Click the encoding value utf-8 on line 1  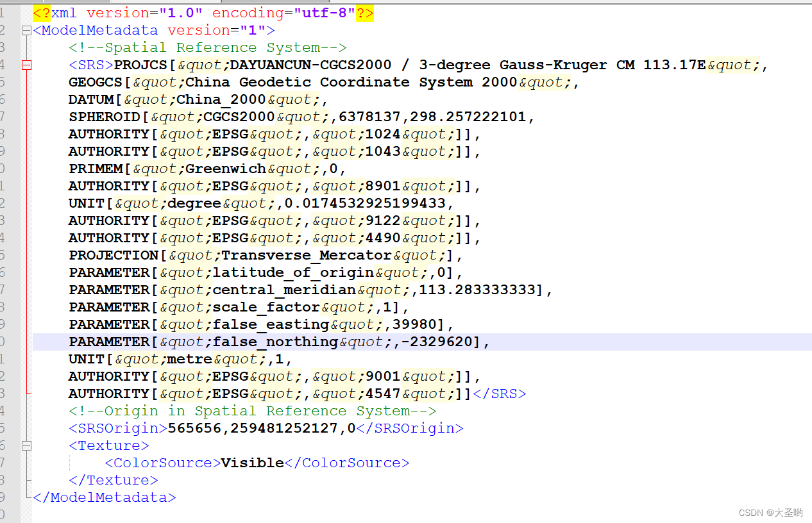(322, 13)
